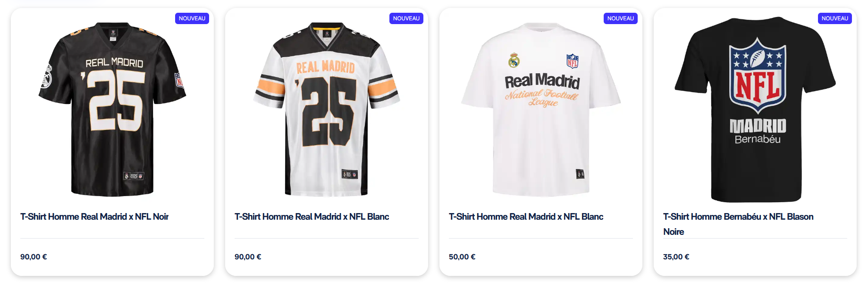
Task: Click the NOUVEAU badge on the black '25 jersey
Action: coord(192,18)
